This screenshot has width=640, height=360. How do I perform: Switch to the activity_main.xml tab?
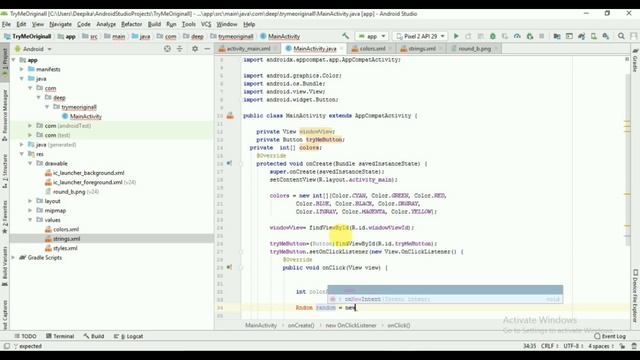point(248,49)
